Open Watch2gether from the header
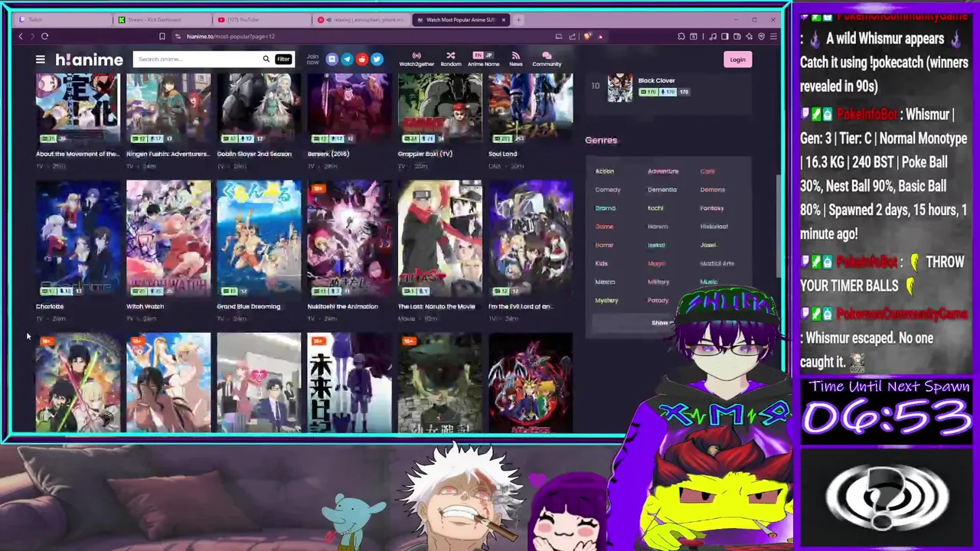This screenshot has width=980, height=551. 416,59
